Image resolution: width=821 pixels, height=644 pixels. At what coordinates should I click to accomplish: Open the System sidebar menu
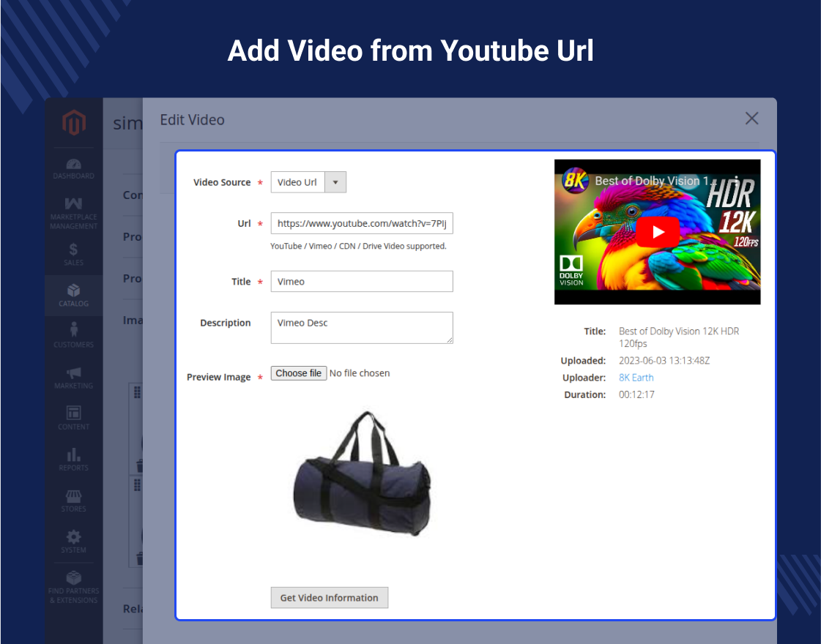tap(74, 542)
